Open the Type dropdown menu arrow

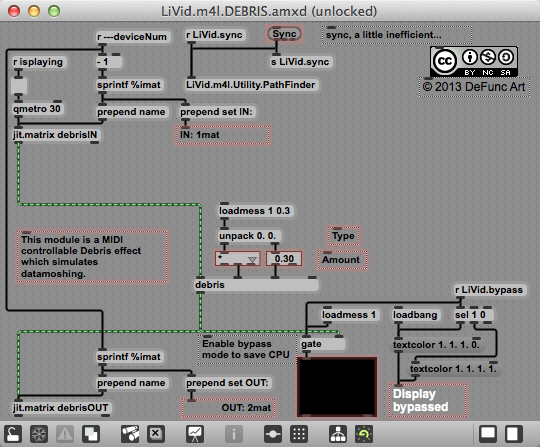(252, 259)
